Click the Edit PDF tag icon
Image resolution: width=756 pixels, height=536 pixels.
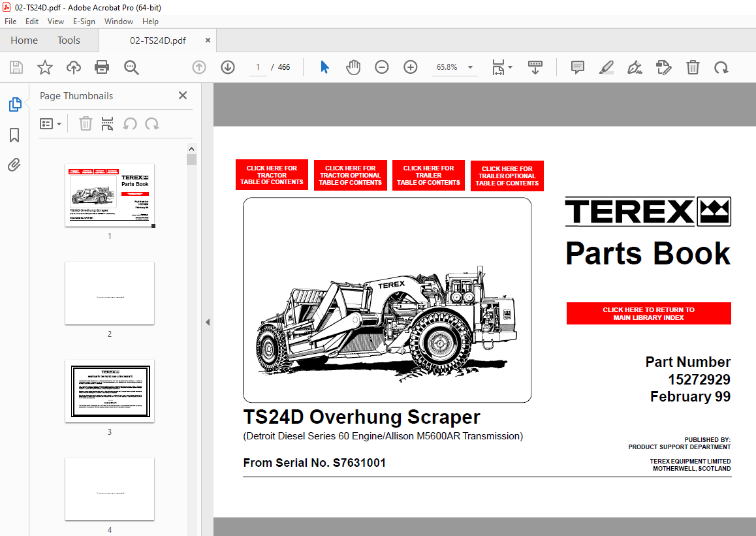coord(663,67)
